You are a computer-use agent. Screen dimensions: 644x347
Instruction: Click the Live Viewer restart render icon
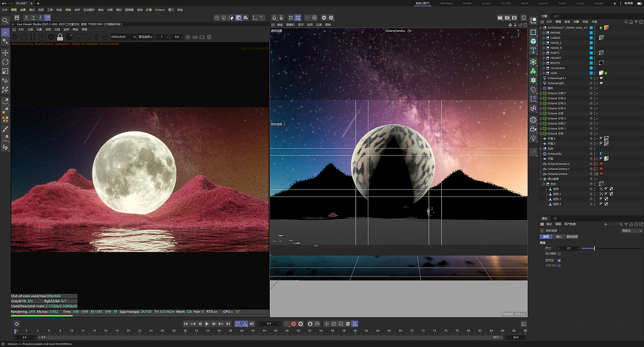24,37
